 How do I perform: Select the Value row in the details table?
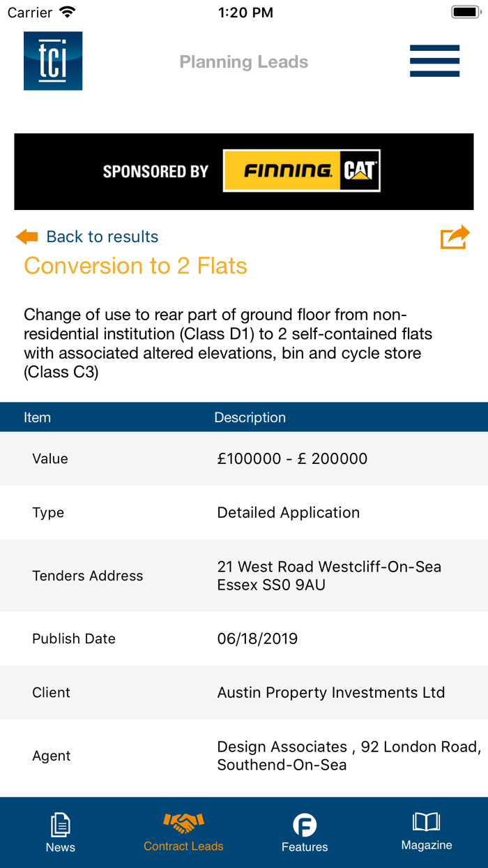point(244,458)
